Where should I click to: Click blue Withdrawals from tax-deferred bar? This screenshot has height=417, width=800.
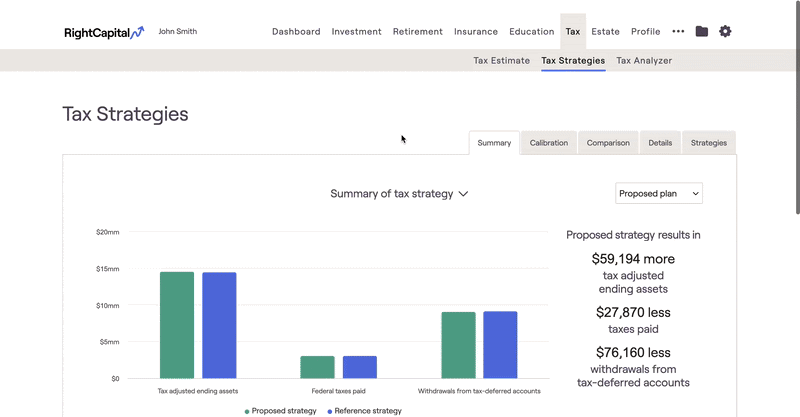501,345
